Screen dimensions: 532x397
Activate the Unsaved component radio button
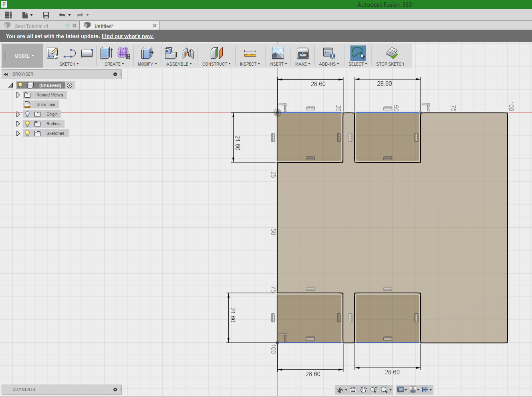click(x=70, y=85)
